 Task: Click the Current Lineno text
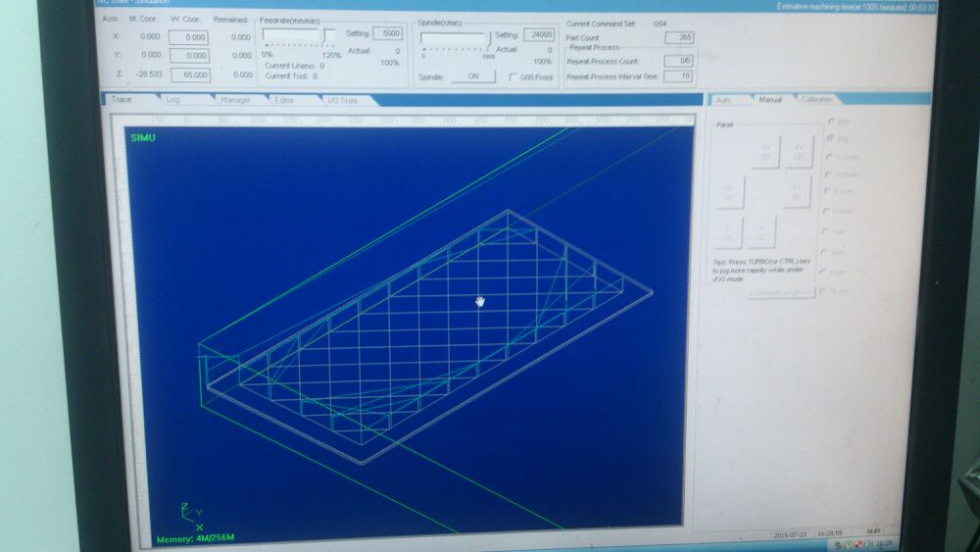click(294, 66)
